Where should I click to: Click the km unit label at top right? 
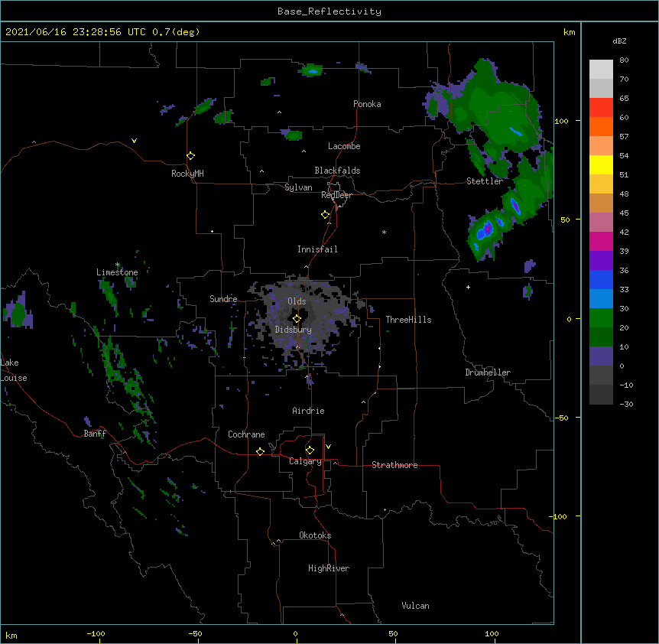click(570, 32)
